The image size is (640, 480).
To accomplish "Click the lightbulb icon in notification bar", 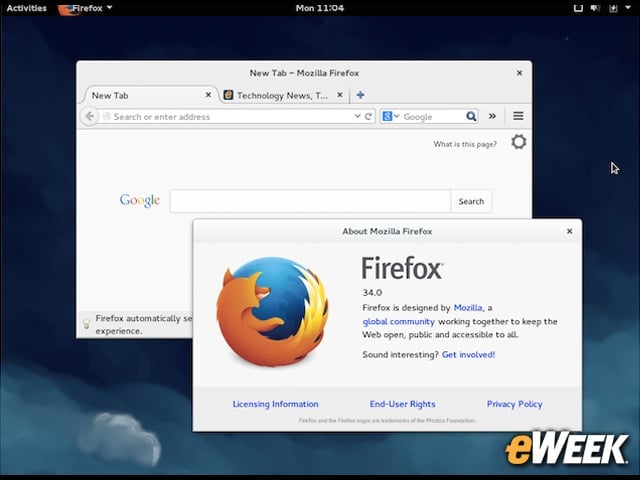I will pos(87,324).
